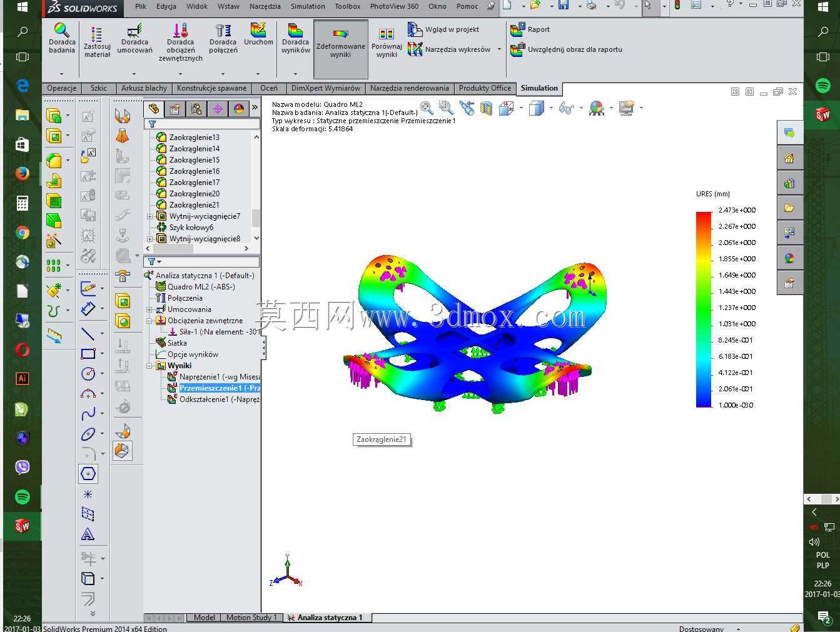Click Zoom to area icon
This screenshot has height=632, width=840.
click(446, 108)
